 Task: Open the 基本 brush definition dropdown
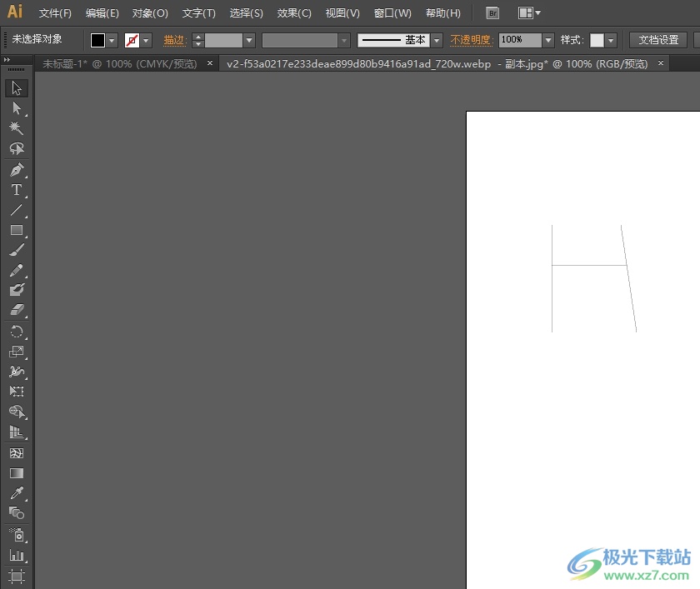pos(437,40)
